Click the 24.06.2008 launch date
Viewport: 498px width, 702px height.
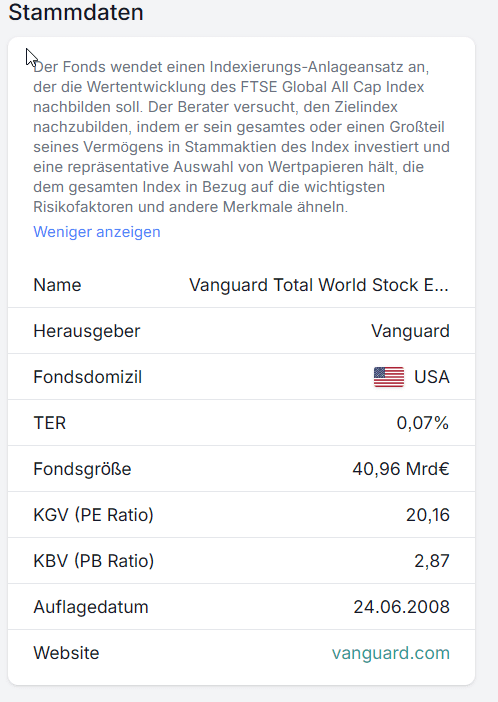(x=401, y=608)
